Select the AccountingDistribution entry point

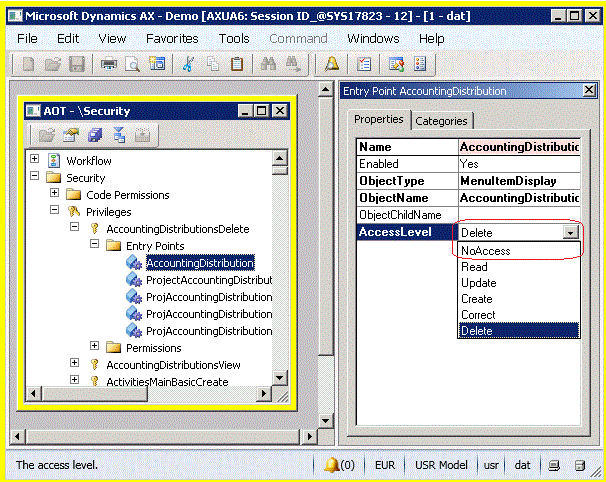(x=200, y=263)
